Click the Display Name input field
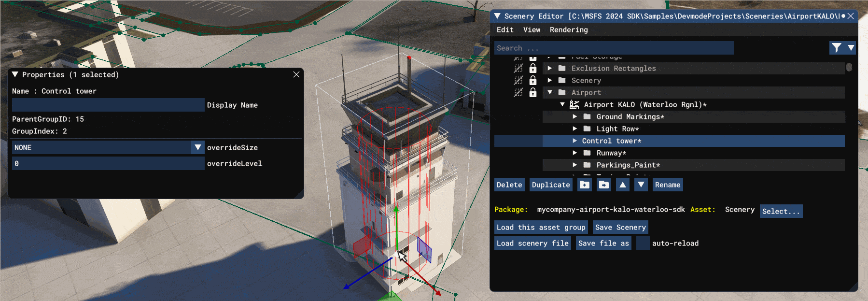Viewport: 868px width, 301px height. pyautogui.click(x=108, y=105)
